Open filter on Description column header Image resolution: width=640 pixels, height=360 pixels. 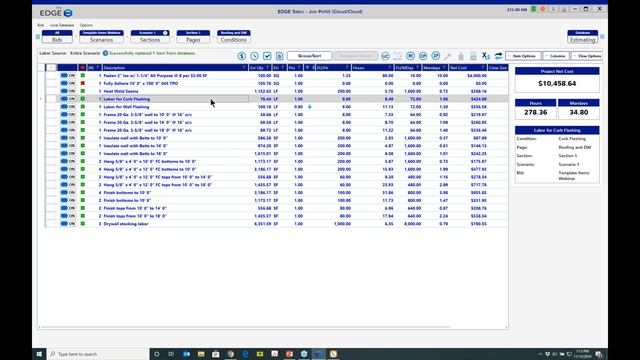click(244, 68)
